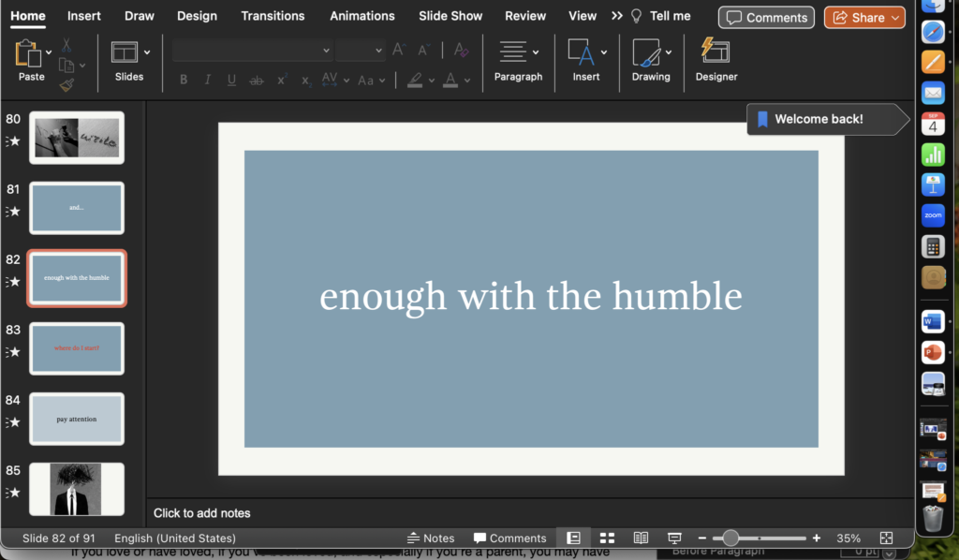The width and height of the screenshot is (959, 560).
Task: Toggle Notes pane in status bar
Action: click(431, 538)
